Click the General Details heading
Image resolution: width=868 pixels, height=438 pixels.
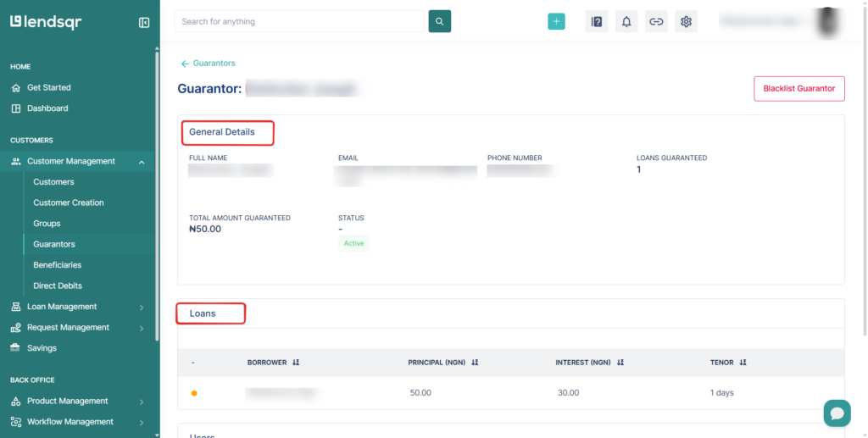pyautogui.click(x=222, y=132)
